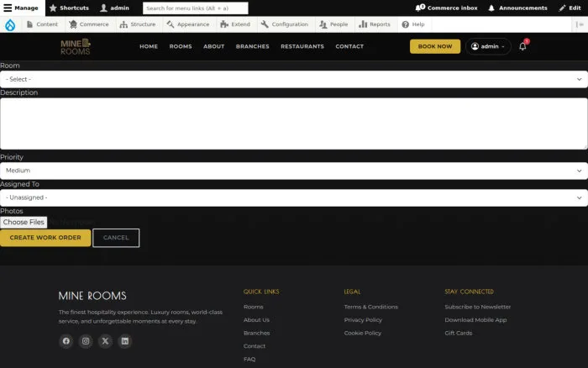
Task: Click the Cancel button
Action: pyautogui.click(x=116, y=238)
